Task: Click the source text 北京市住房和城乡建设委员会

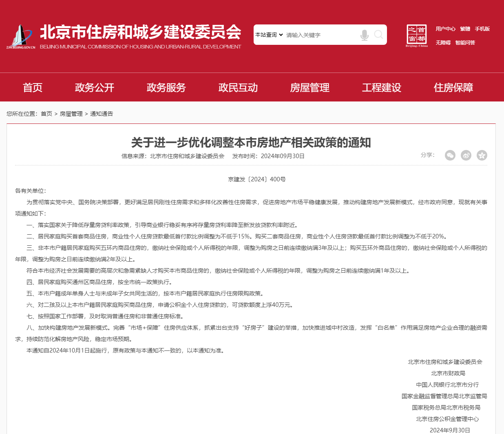Action: (187, 156)
